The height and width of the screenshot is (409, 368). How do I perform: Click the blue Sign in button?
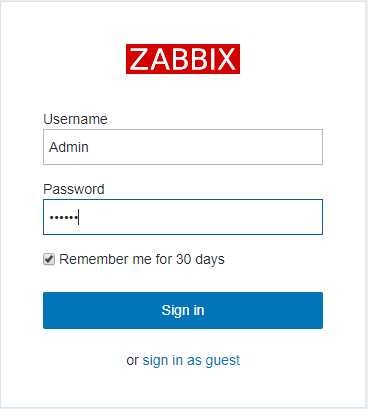click(x=183, y=311)
